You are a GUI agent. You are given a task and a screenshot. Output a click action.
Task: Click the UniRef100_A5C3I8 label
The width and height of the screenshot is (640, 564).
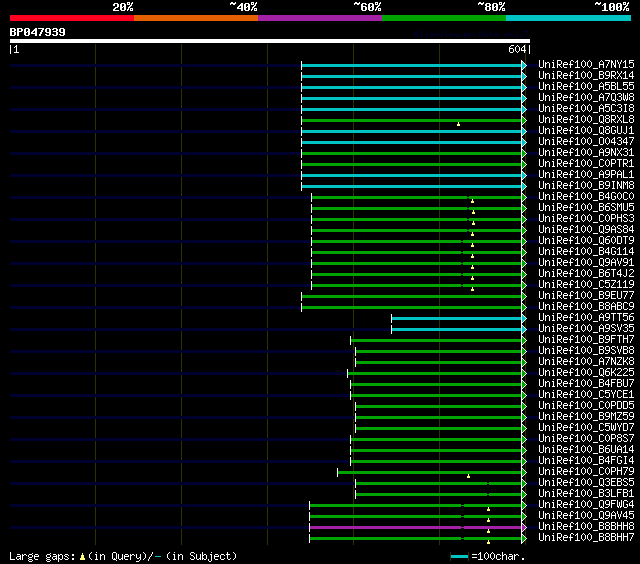point(586,109)
